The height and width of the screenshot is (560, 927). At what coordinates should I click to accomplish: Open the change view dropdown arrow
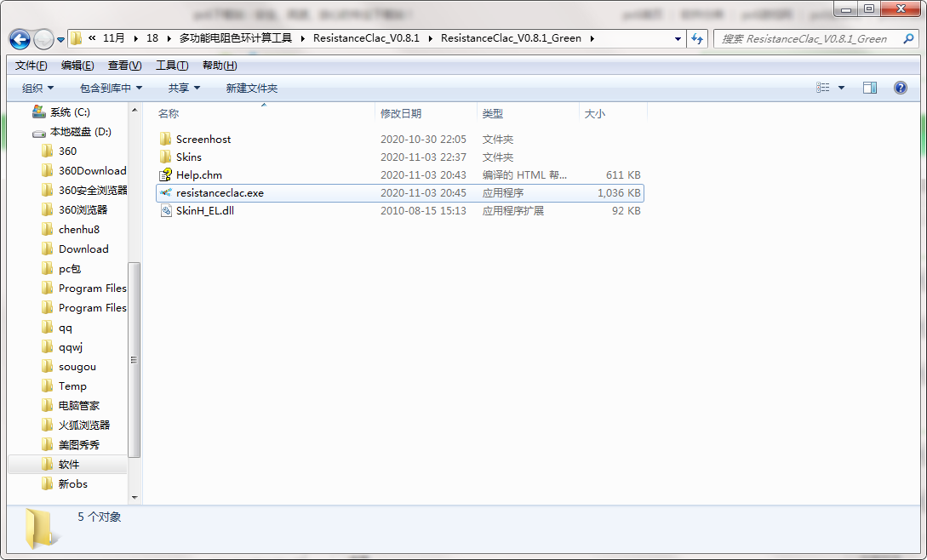(842, 88)
